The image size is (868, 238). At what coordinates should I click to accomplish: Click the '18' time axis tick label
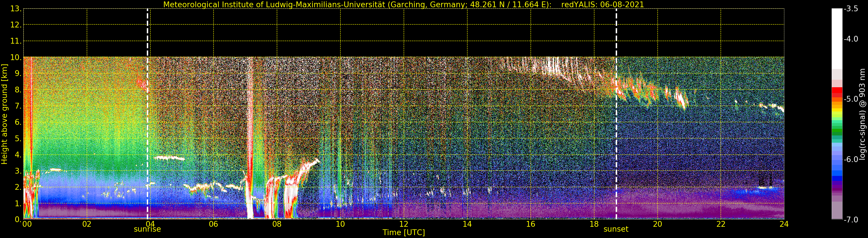(x=594, y=224)
